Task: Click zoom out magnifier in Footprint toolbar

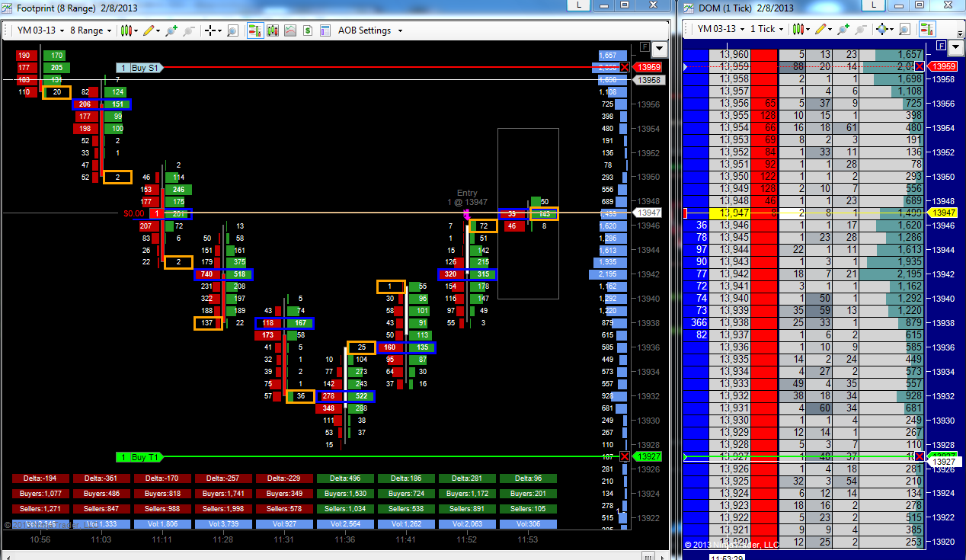Action: click(189, 30)
